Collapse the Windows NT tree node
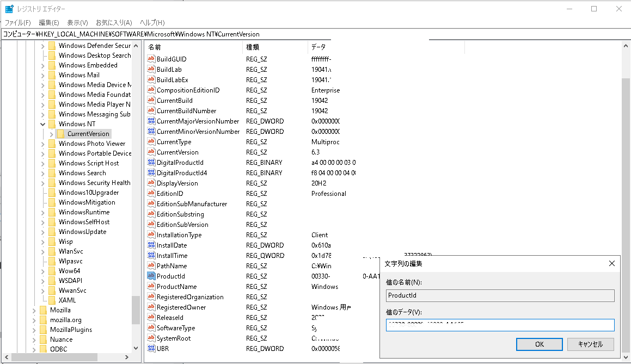This screenshot has height=364, width=631. tap(42, 124)
